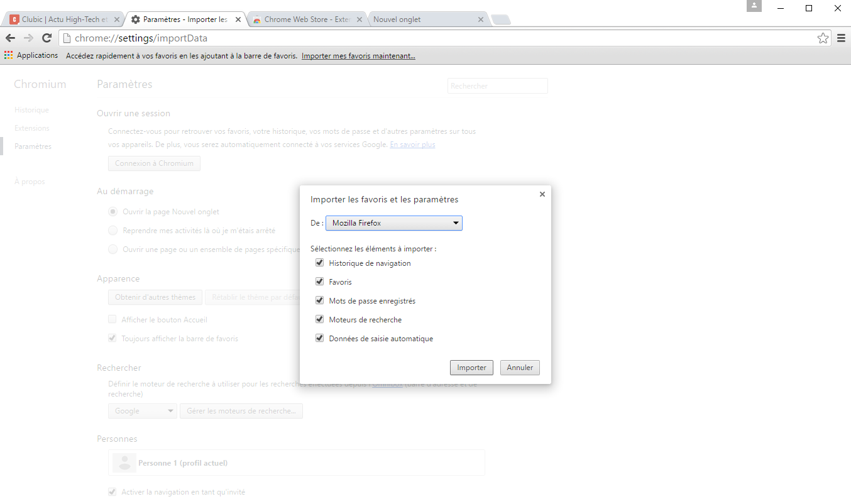
Task: Click the Importer button
Action: coord(472,368)
